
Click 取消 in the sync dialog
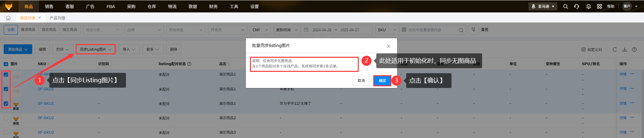[361, 81]
